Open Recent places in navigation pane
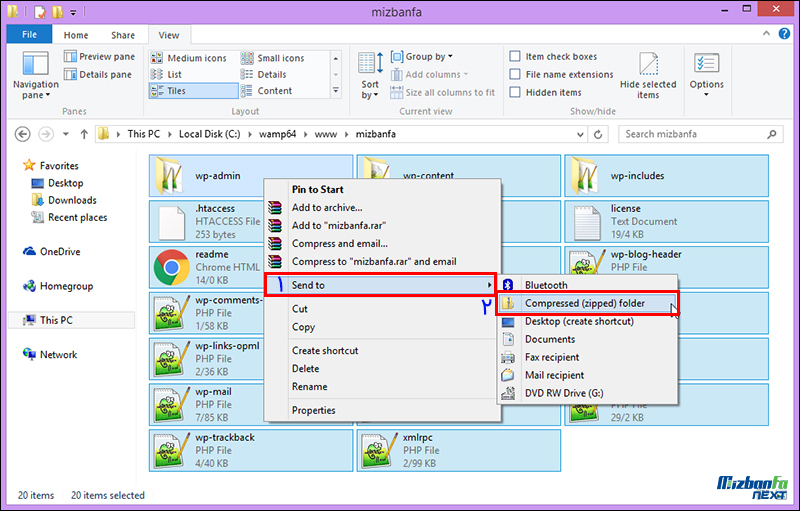This screenshot has width=800, height=511. [69, 218]
